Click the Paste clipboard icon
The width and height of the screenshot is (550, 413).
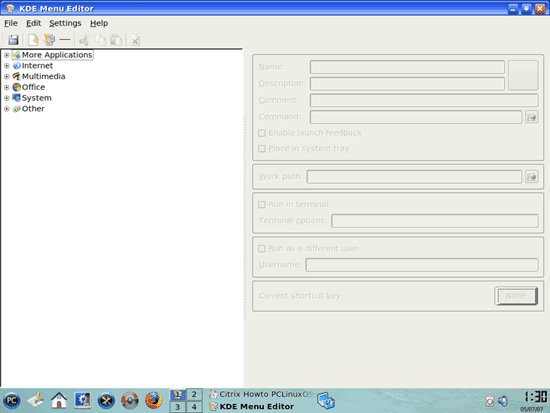point(116,40)
